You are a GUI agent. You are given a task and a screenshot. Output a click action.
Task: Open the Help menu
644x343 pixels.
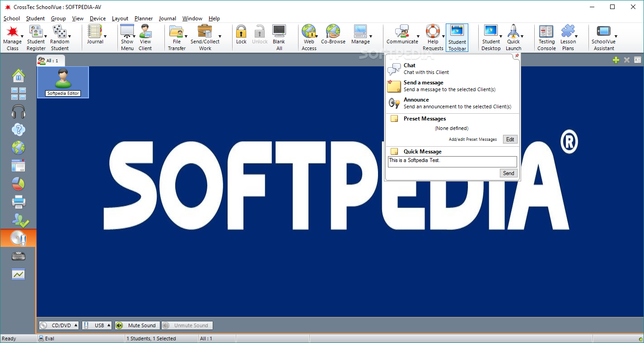click(214, 19)
